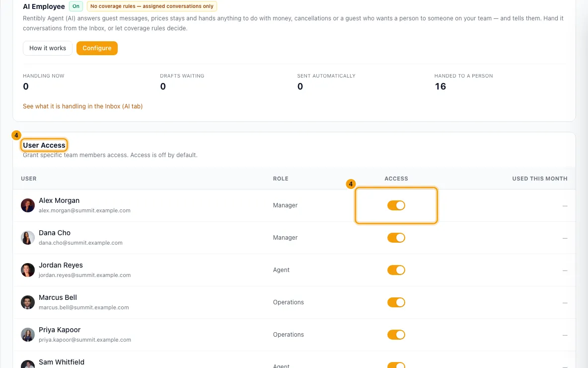Image resolution: width=588 pixels, height=368 pixels.
Task: Turn off Priya Kapoor's access toggle
Action: pos(396,335)
